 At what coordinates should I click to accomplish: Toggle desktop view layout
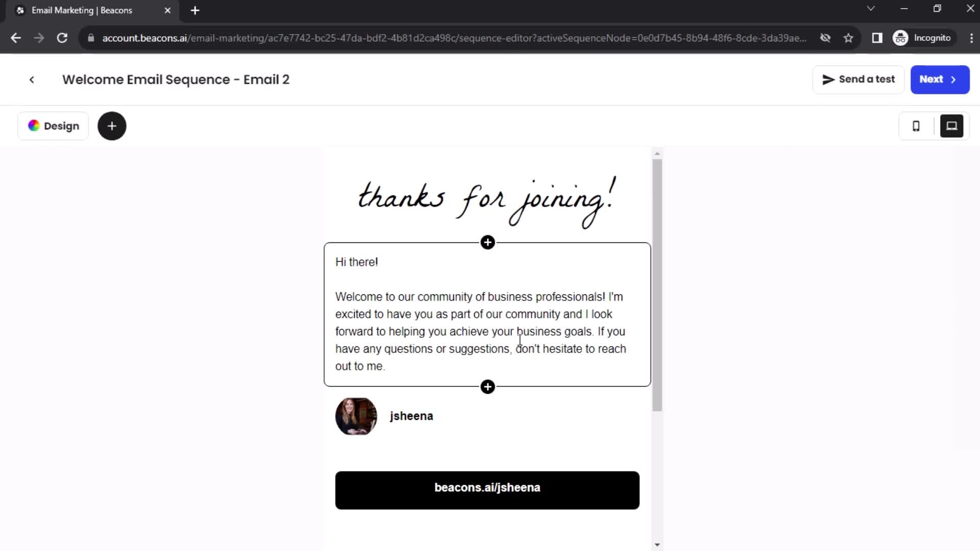coord(954,127)
